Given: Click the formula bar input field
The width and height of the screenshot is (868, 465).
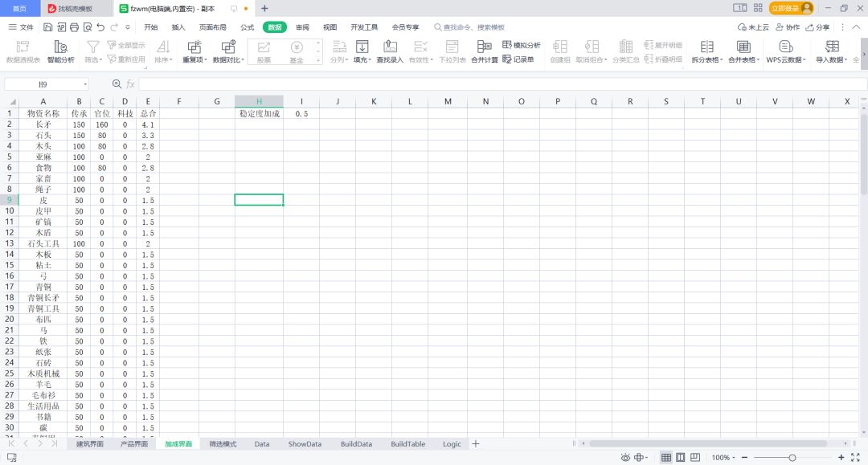Looking at the screenshot, I should [501, 84].
